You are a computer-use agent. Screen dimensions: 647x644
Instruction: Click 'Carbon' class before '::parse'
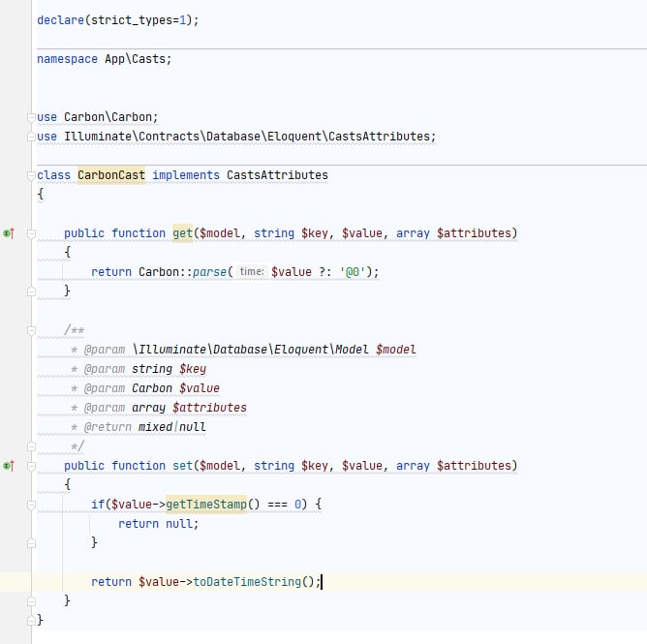[159, 272]
